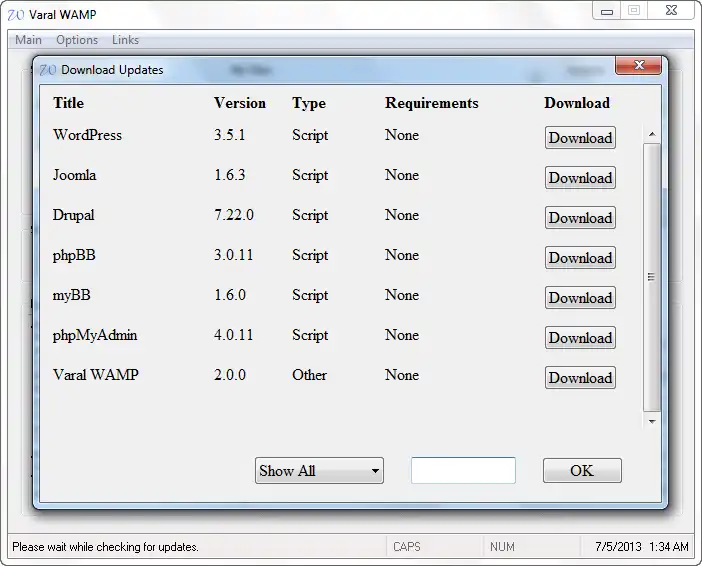The image size is (702, 566).
Task: Click version 2.0.0 in Varal WAMP row
Action: tap(230, 375)
